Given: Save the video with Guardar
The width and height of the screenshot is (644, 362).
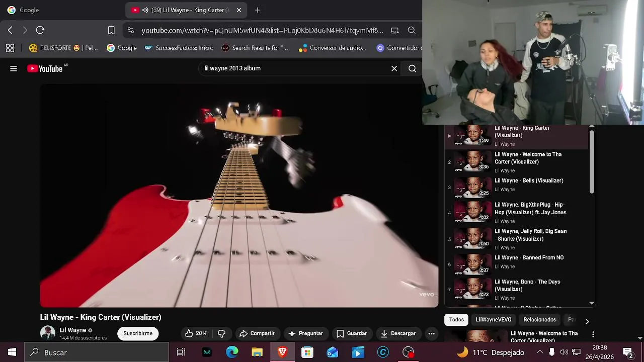Looking at the screenshot, I should (352, 333).
